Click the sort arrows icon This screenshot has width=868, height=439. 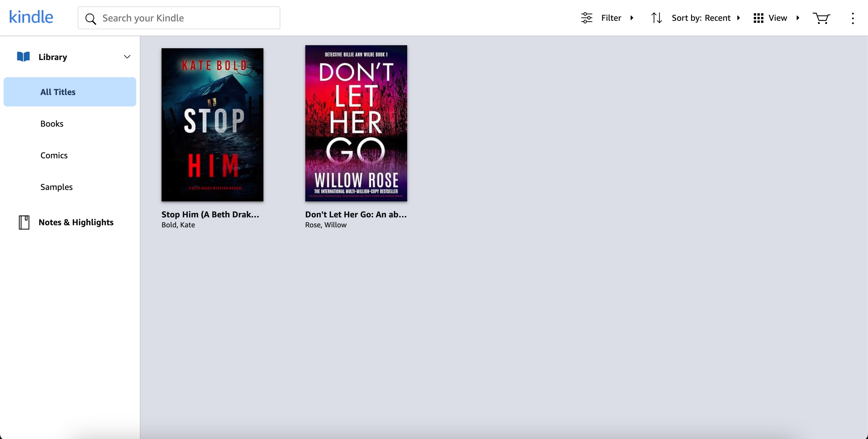(x=656, y=18)
